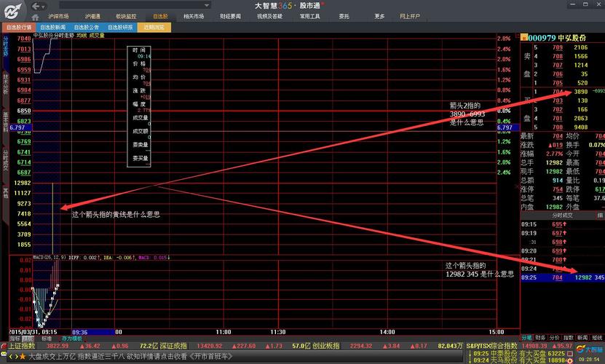Image resolution: width=605 pixels, height=364 pixels.
Task: Click the next news arrow in ticker
Action: 16,357
